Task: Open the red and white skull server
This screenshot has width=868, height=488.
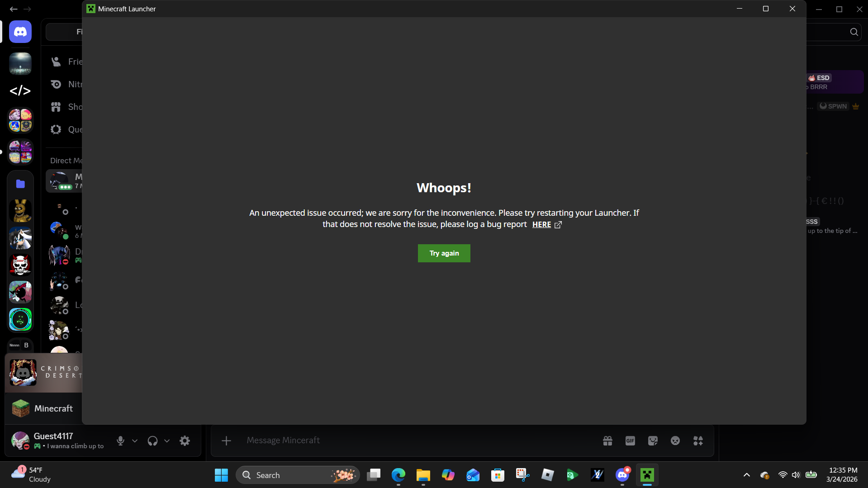Action: pyautogui.click(x=20, y=265)
